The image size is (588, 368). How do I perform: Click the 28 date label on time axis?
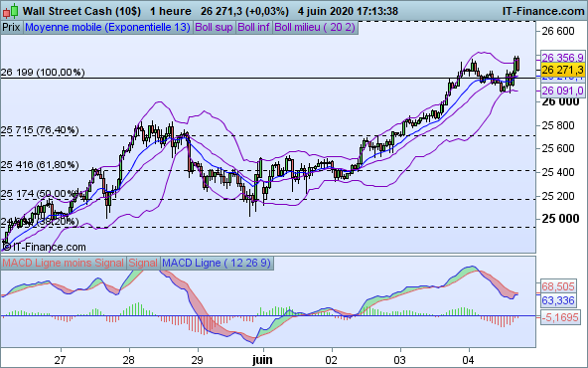[x=129, y=360]
